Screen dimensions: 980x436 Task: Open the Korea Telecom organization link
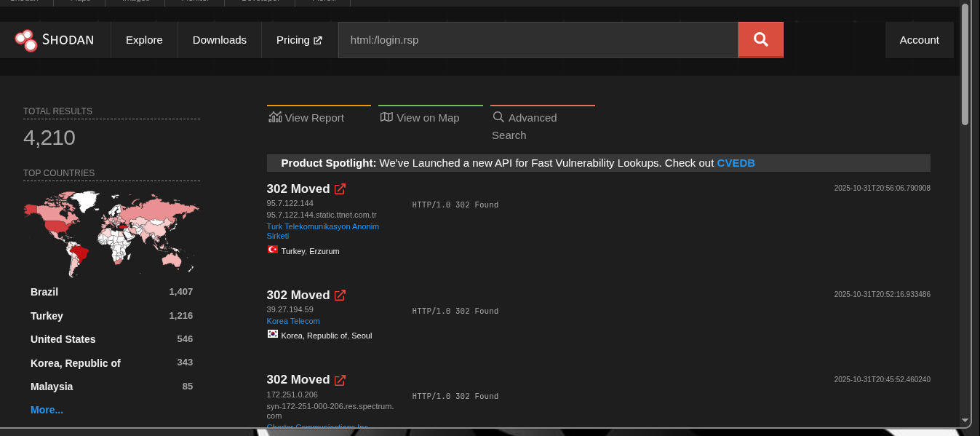click(x=293, y=321)
